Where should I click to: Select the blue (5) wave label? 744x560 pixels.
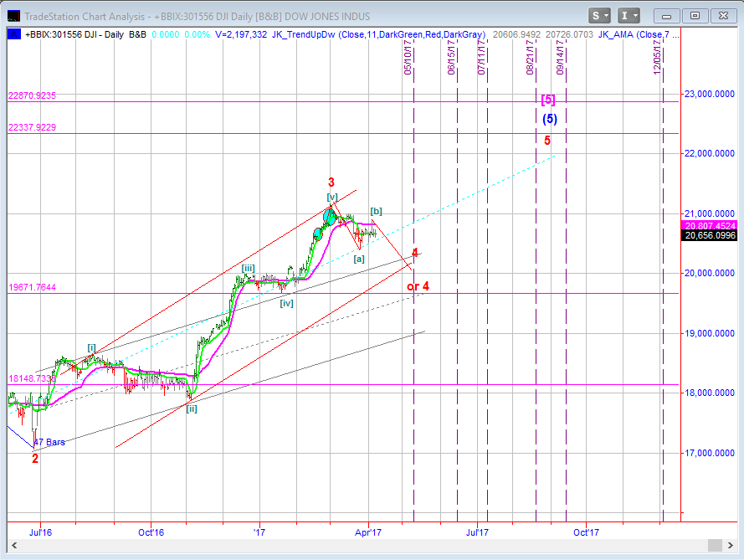tap(550, 119)
